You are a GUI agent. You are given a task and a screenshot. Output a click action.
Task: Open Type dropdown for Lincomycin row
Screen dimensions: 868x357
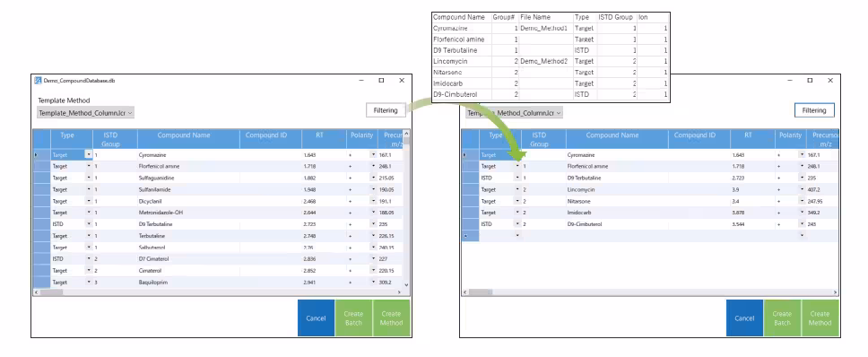(517, 189)
